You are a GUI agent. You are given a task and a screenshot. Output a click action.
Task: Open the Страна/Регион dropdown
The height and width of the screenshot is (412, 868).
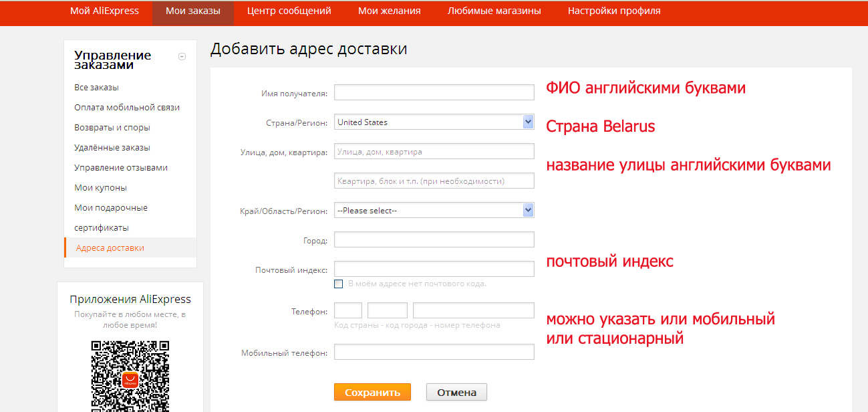click(x=434, y=122)
